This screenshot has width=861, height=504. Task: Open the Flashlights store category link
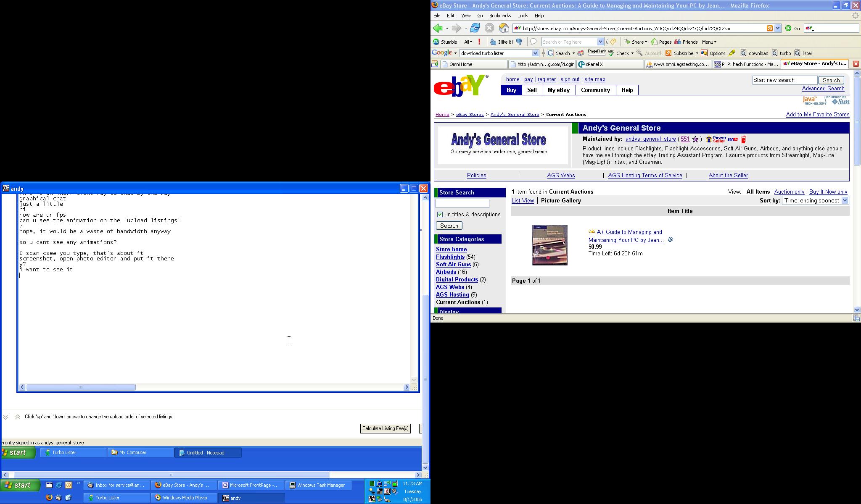pos(450,257)
